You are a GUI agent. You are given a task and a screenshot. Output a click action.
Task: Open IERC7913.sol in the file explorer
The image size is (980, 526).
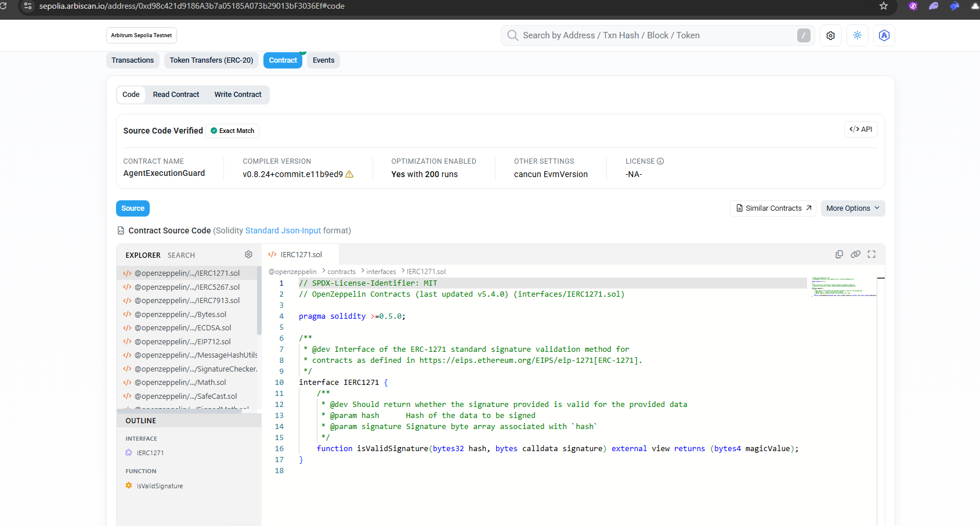pos(187,301)
